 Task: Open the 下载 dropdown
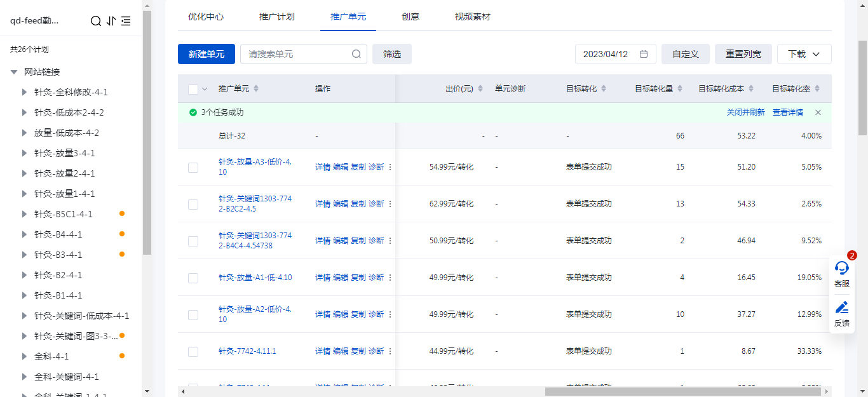(x=804, y=54)
